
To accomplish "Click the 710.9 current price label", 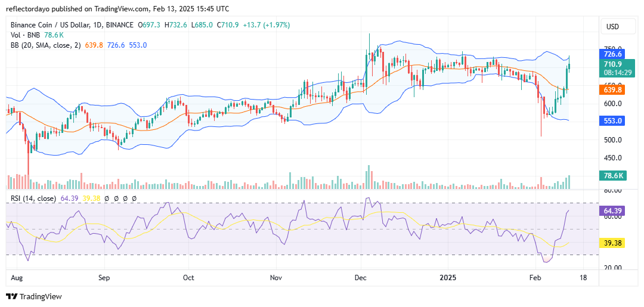I will 612,64.
